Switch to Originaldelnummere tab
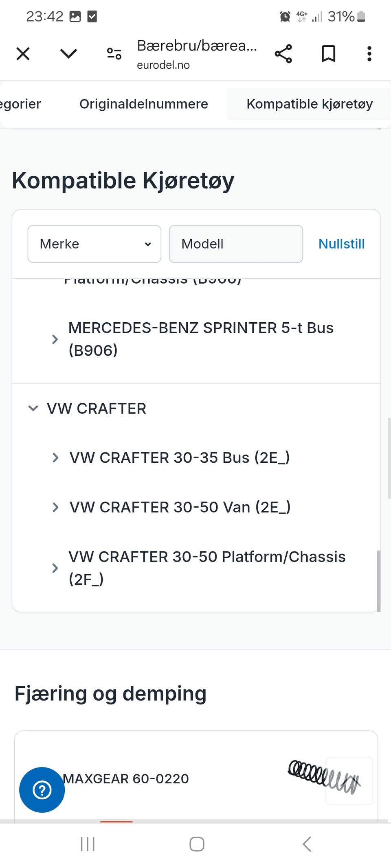 (144, 104)
